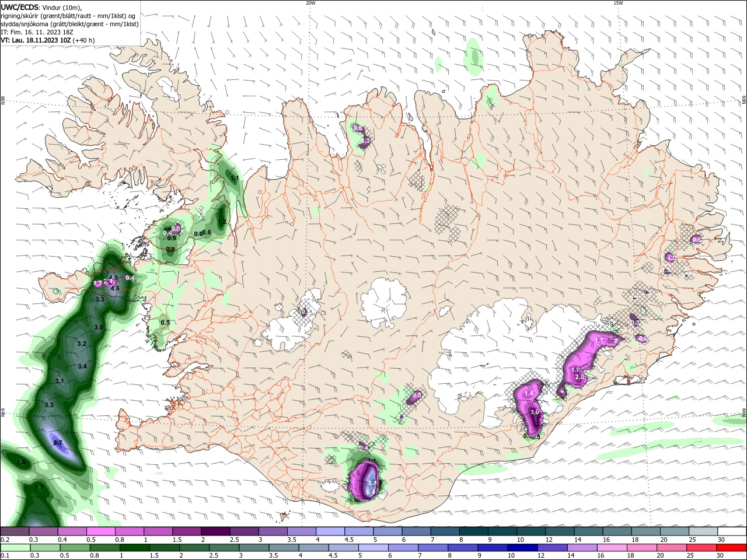Click the bright pink 0.5 snow legend swatch

(100, 531)
